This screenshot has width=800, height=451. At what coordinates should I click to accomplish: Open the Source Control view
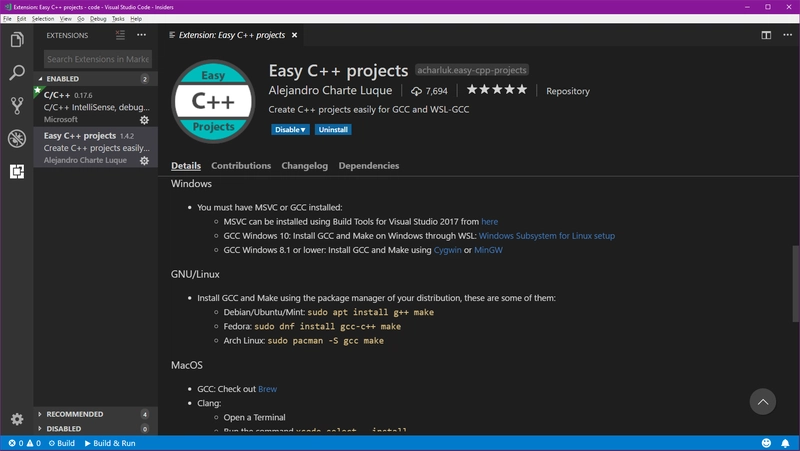17,106
